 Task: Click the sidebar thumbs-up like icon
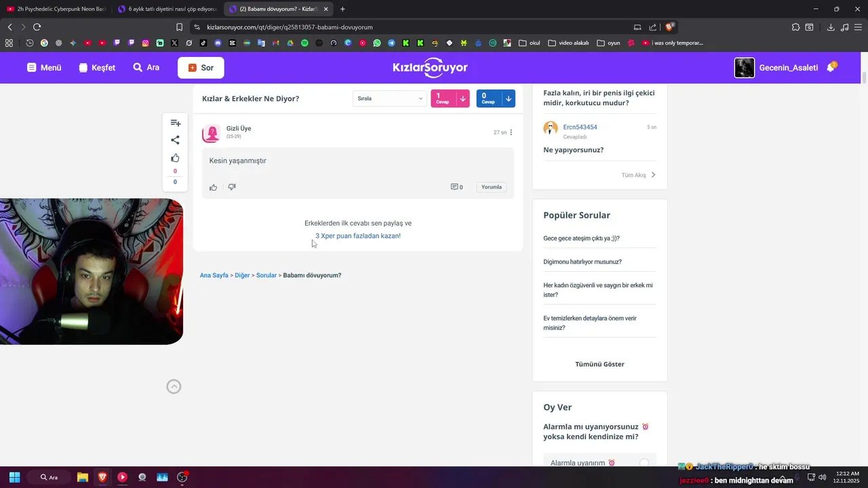pyautogui.click(x=175, y=158)
